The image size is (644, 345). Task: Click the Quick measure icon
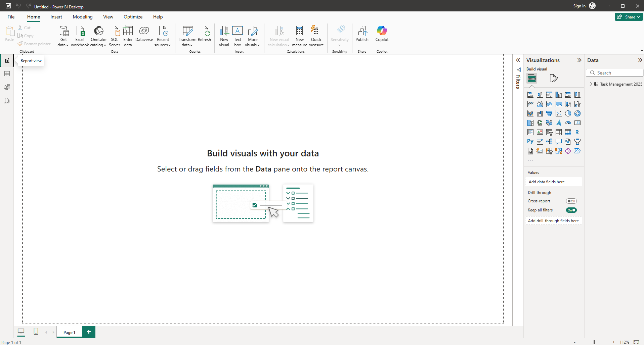(x=316, y=31)
